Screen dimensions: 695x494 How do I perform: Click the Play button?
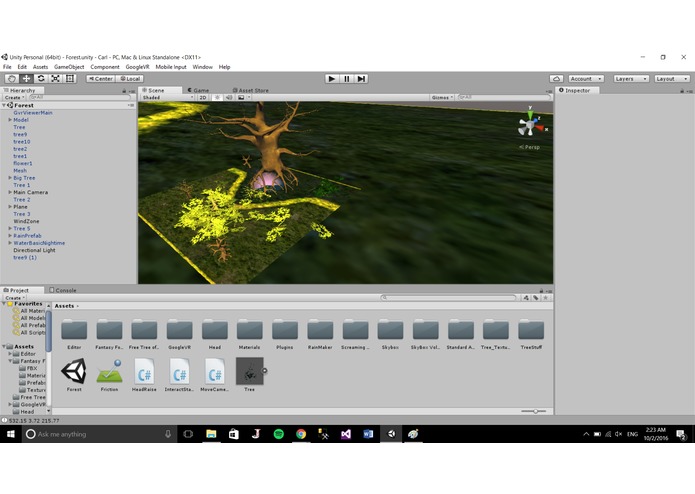(x=332, y=78)
